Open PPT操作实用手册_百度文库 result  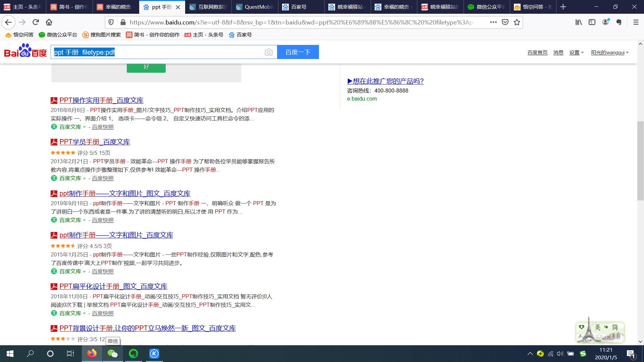[x=101, y=100]
